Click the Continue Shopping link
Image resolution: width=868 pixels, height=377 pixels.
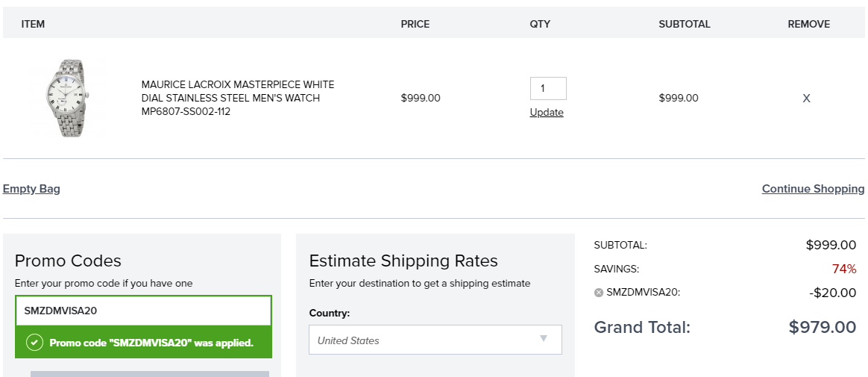point(814,188)
